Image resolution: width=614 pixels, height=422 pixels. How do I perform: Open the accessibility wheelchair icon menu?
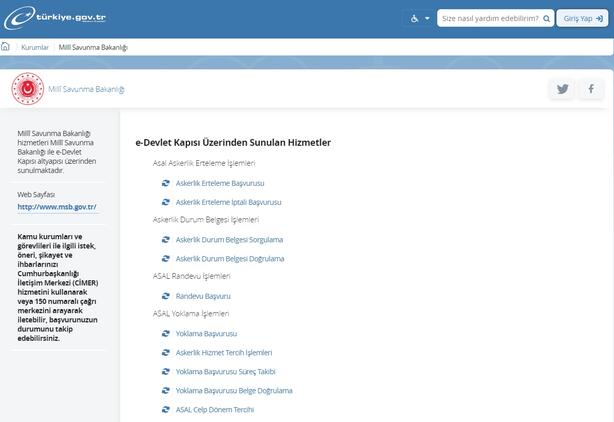pos(414,18)
